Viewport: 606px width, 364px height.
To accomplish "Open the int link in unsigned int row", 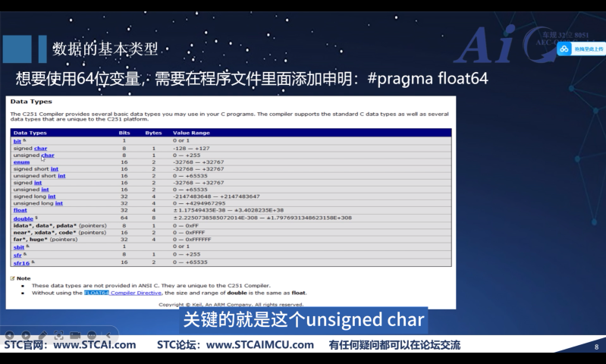I will click(x=45, y=190).
